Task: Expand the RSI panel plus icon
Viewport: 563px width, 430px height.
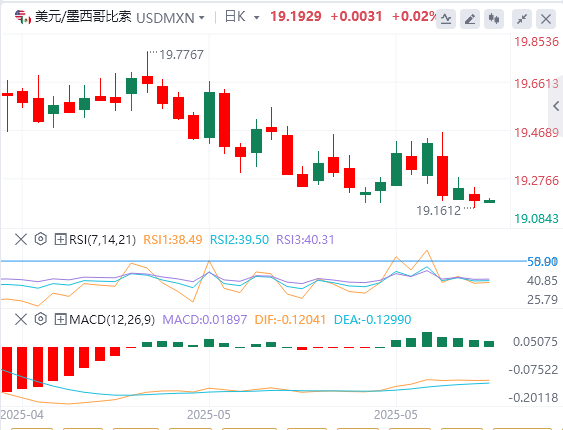Action: click(60, 239)
